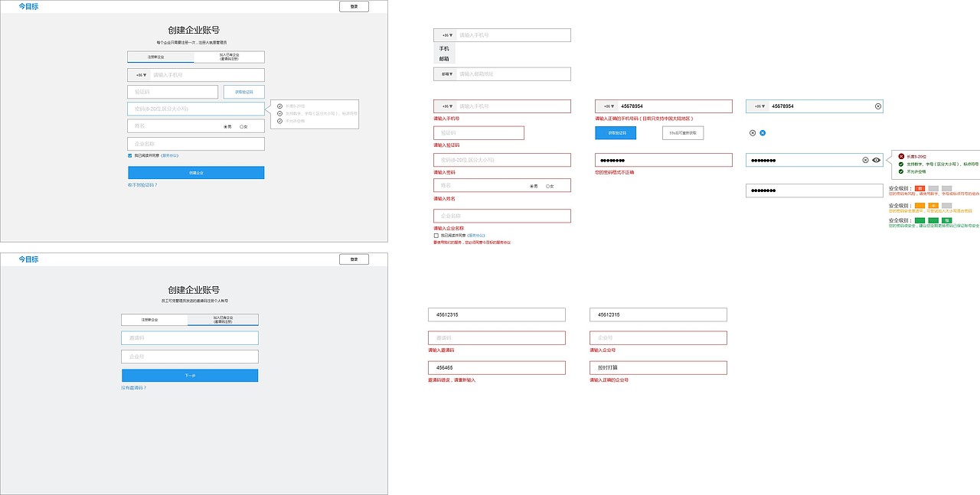Click 今目标 logo above the 创建企业 form
980x495 pixels.
coord(28,6)
